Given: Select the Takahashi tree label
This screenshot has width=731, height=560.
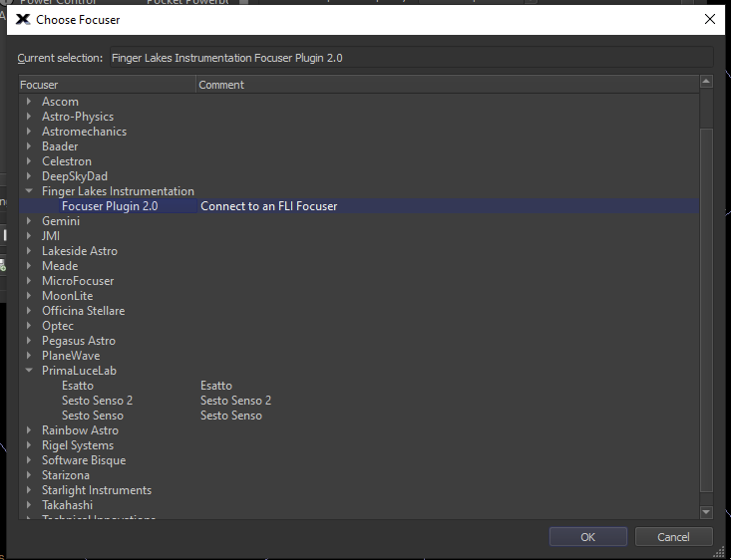Looking at the screenshot, I should tap(67, 505).
